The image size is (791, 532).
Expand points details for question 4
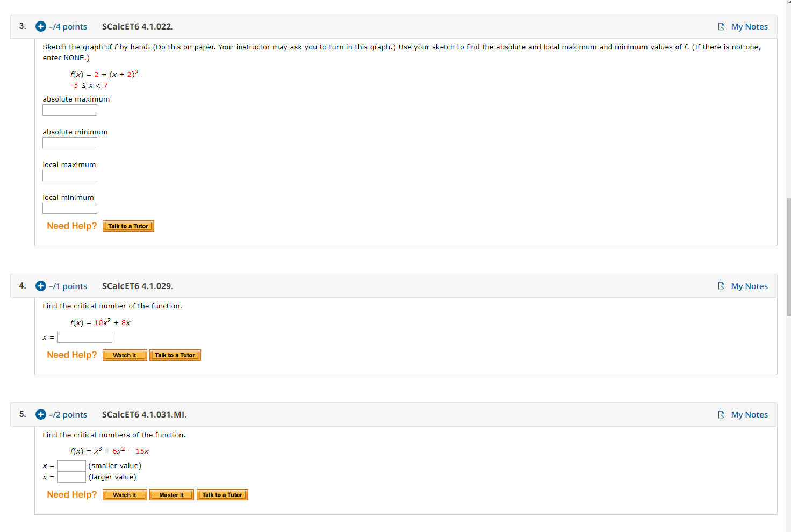point(41,286)
